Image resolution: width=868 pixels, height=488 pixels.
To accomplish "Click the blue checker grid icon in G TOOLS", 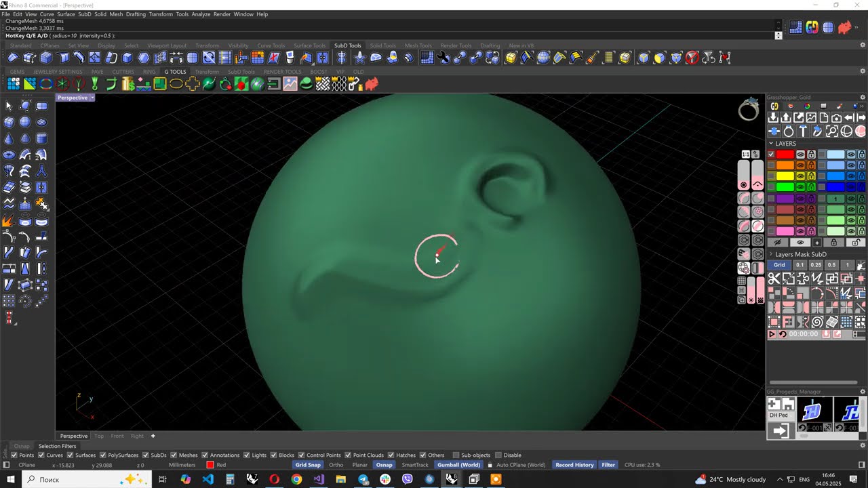I will point(14,84).
